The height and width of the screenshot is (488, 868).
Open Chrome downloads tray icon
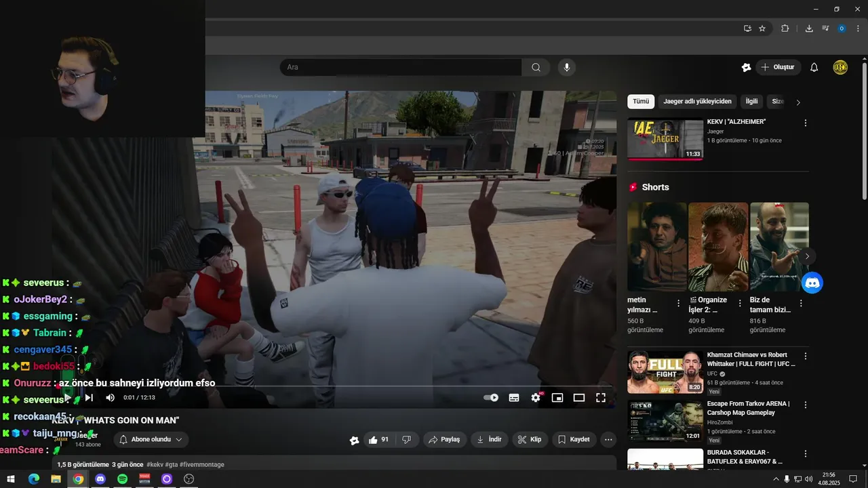809,28
